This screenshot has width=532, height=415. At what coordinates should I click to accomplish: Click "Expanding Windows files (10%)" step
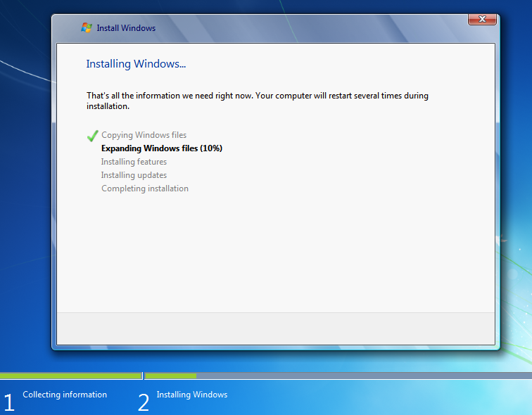(x=162, y=148)
